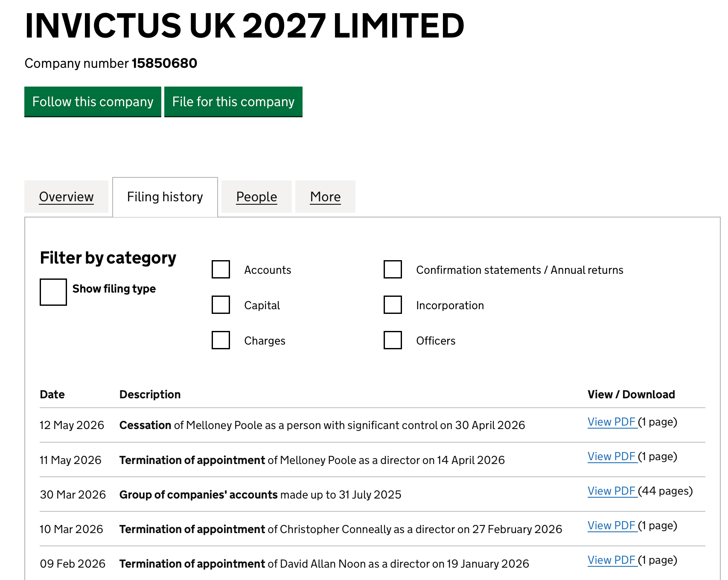Check the Charges category filter

[221, 340]
